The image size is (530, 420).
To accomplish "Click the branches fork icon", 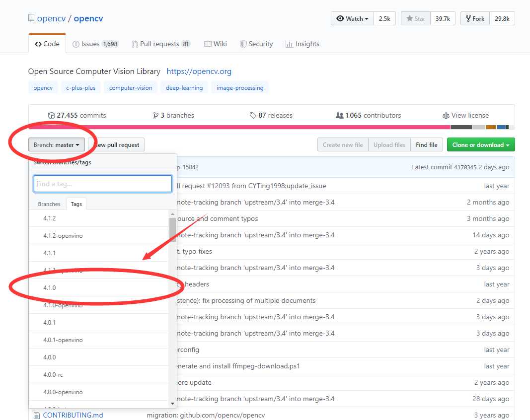I will pyautogui.click(x=155, y=116).
